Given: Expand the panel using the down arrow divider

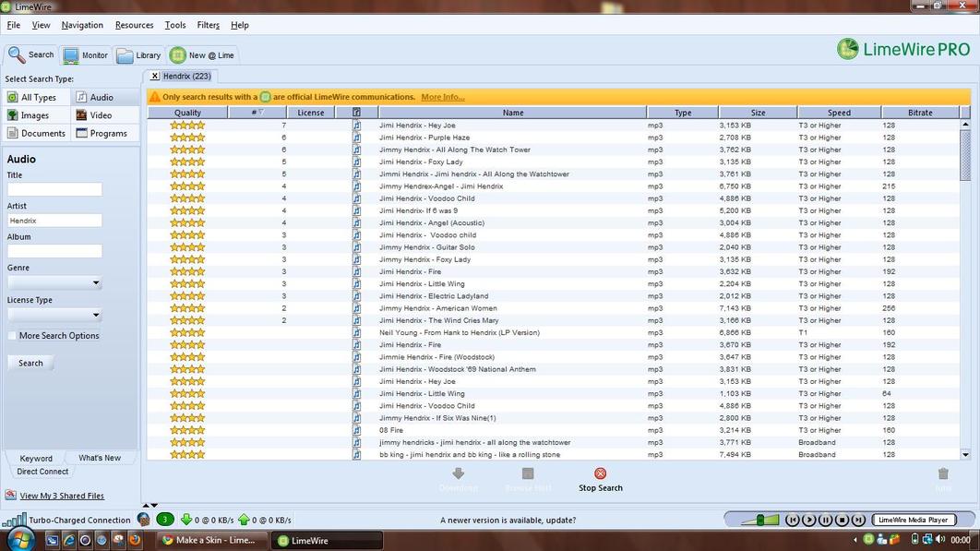Looking at the screenshot, I should (154, 505).
